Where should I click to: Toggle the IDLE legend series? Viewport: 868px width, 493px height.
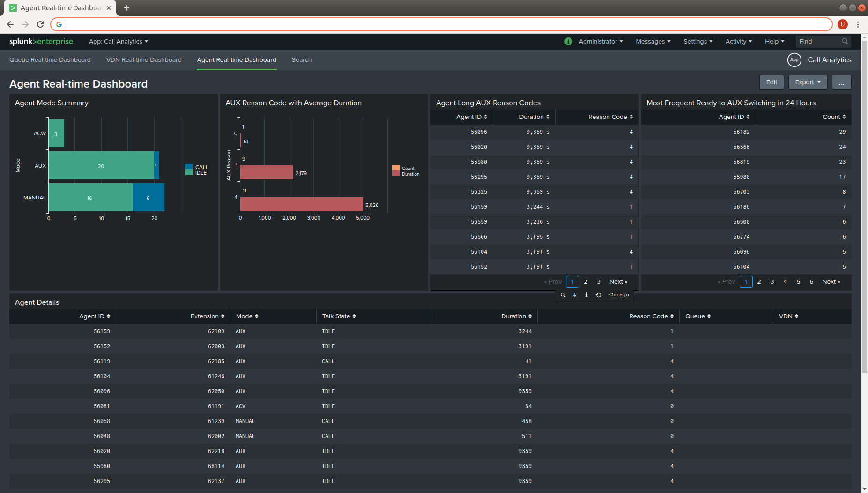click(200, 173)
